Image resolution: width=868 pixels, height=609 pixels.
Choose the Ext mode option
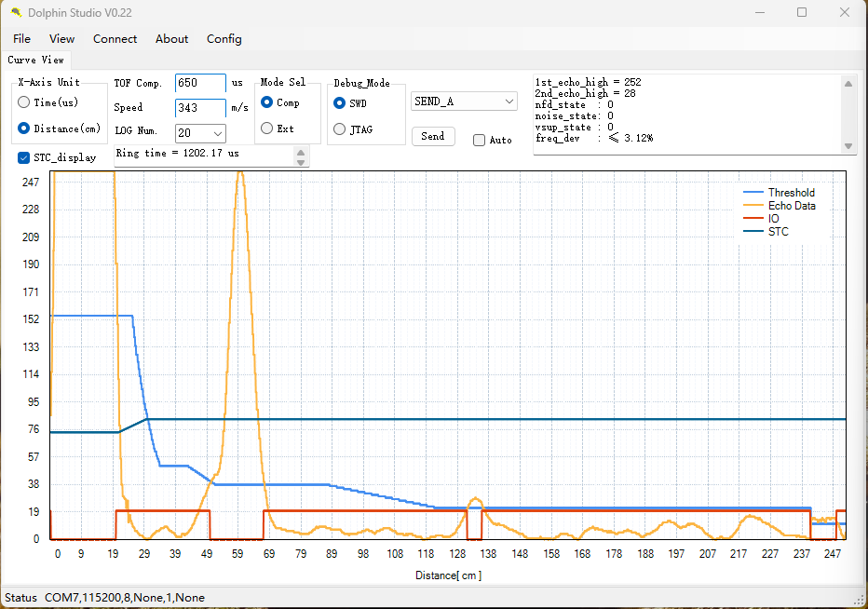point(267,129)
